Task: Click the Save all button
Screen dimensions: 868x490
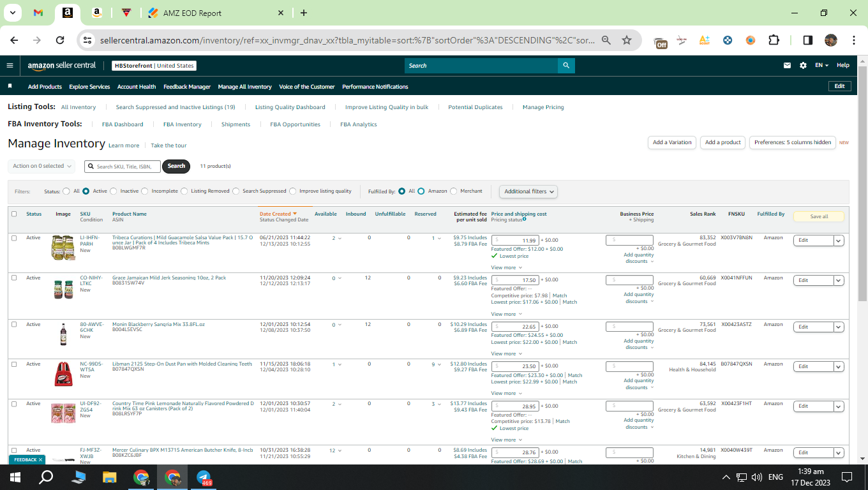Action: tap(819, 216)
